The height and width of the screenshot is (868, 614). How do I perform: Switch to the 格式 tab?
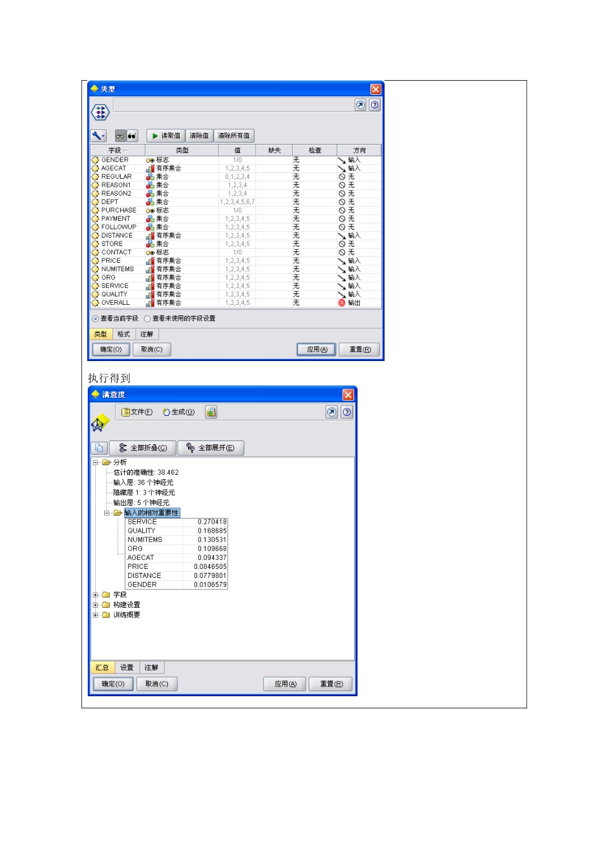coord(123,334)
